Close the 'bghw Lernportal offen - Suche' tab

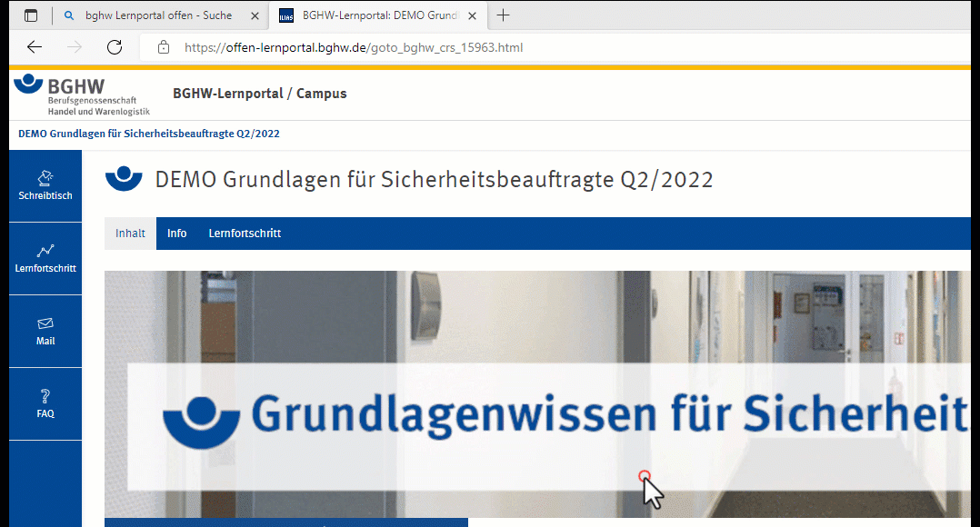255,16
